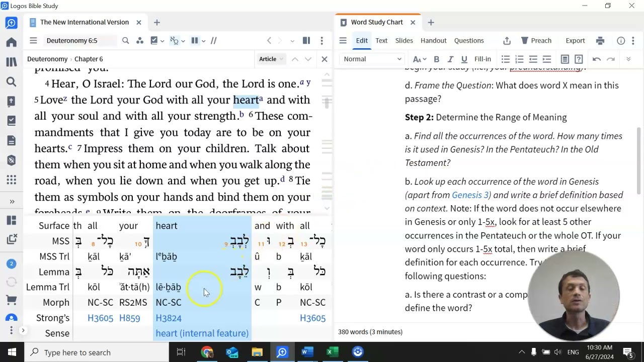Toggle NIV panel side-by-side layout icon

pos(306,41)
